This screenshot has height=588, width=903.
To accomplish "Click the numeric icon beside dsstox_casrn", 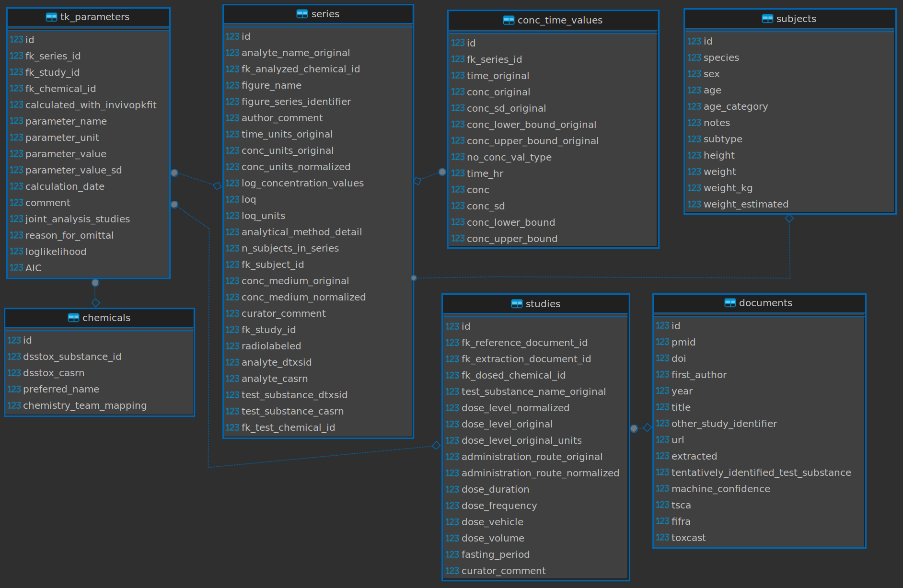I will coord(14,373).
